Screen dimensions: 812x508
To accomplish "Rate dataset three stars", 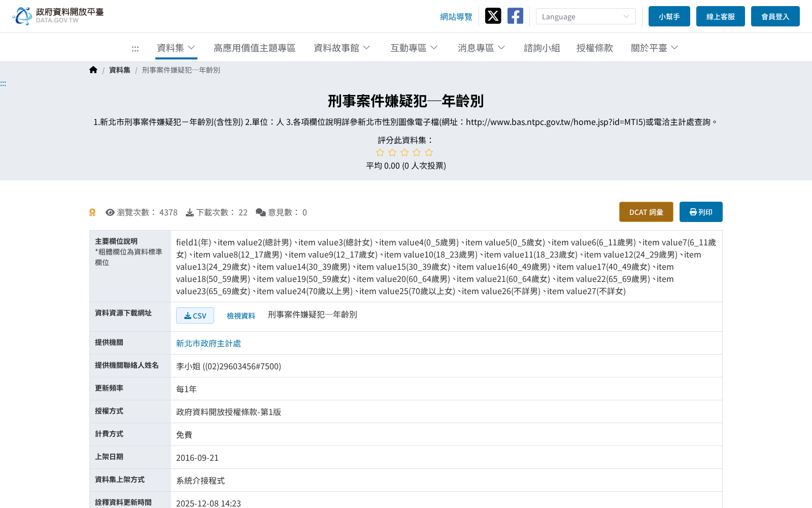I will [x=404, y=152].
